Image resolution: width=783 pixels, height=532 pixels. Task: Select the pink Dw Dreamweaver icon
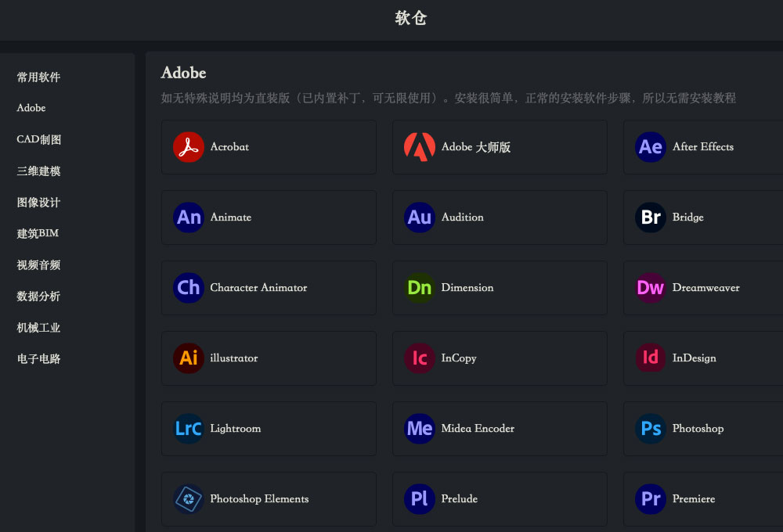650,287
